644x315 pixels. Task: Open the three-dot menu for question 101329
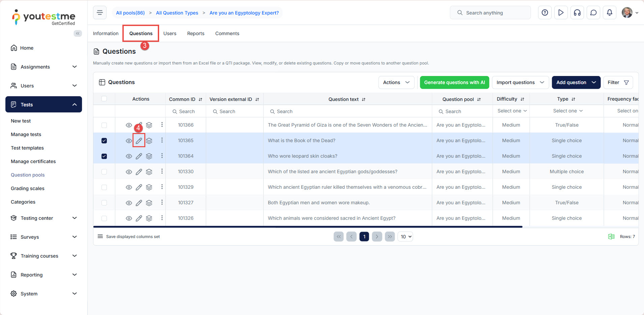pyautogui.click(x=162, y=187)
